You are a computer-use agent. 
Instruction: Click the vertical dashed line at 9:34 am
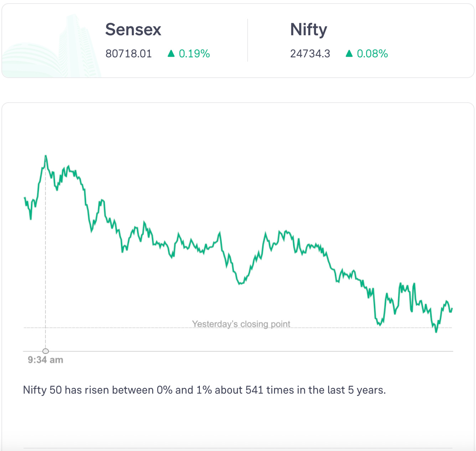click(46, 267)
